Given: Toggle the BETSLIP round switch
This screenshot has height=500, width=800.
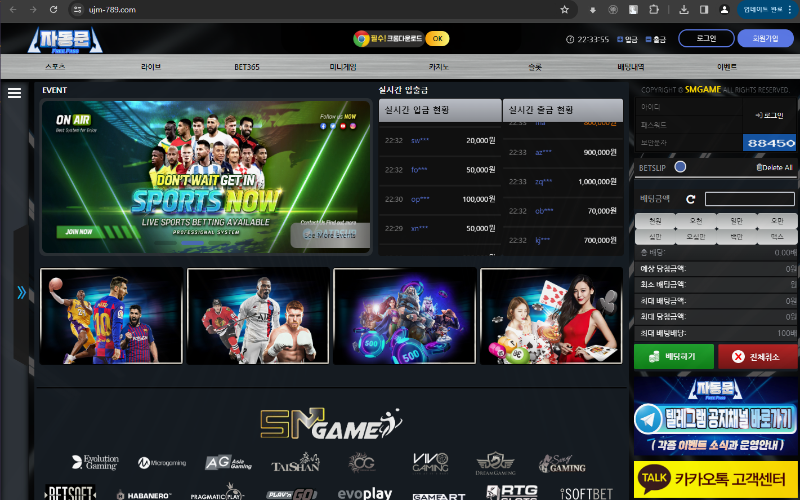Looking at the screenshot, I should click(x=680, y=167).
